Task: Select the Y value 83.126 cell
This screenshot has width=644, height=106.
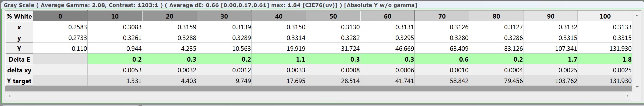Action: [x=496, y=48]
